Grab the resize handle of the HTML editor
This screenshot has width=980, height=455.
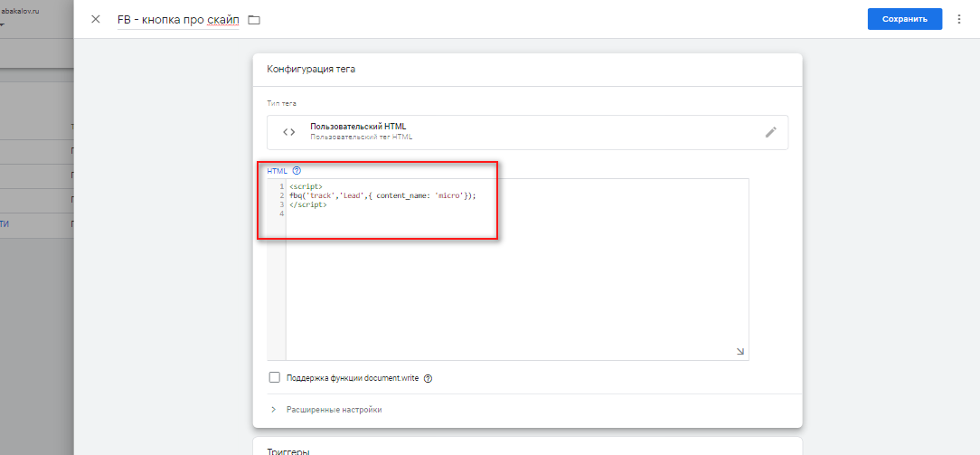point(740,352)
